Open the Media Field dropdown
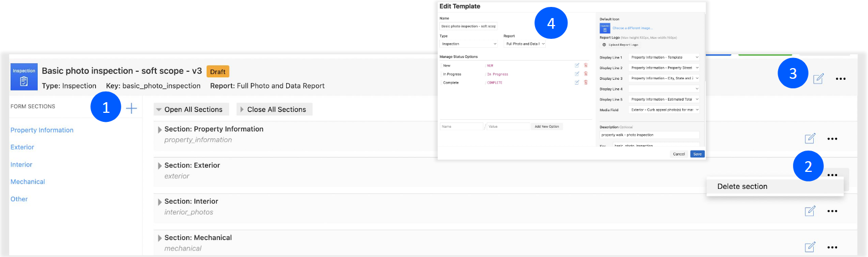The image size is (868, 257). (x=664, y=110)
